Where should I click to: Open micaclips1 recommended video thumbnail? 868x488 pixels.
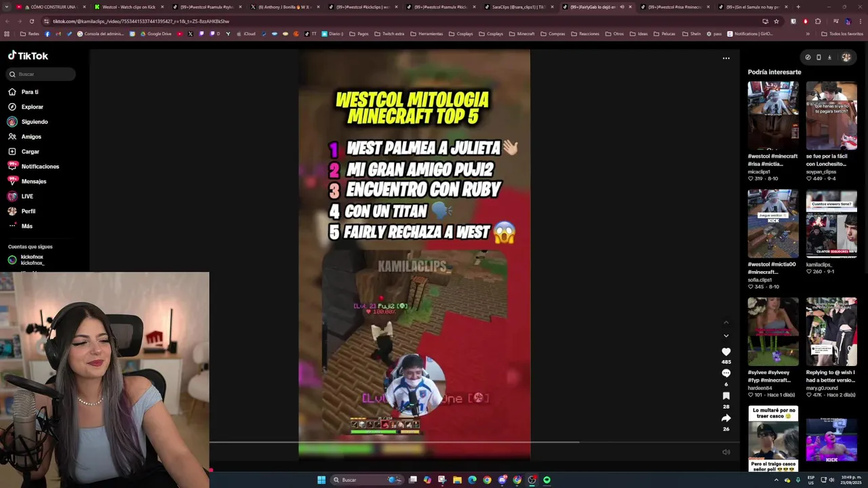(x=773, y=115)
